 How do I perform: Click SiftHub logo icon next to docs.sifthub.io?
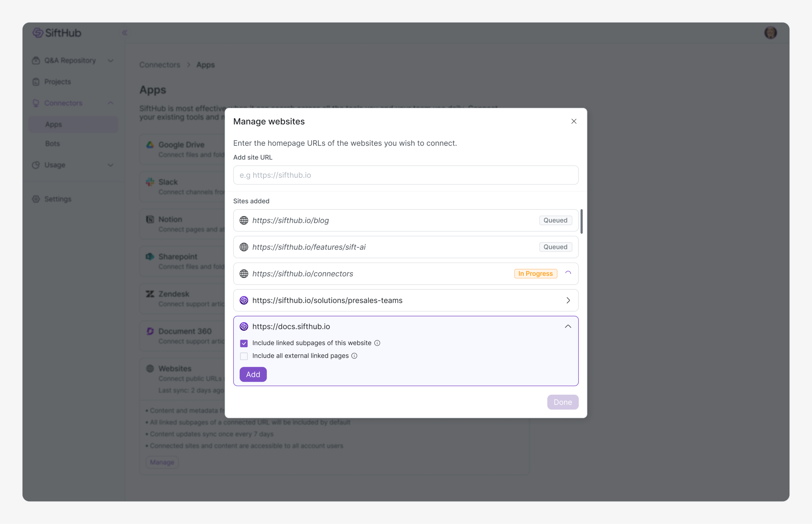pyautogui.click(x=244, y=327)
